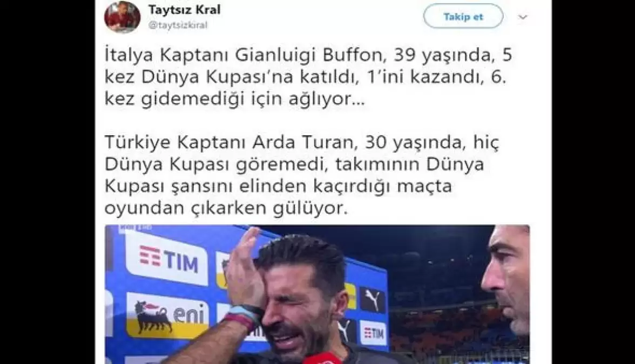Click the broadcaster watermark in photo corner

point(135,228)
